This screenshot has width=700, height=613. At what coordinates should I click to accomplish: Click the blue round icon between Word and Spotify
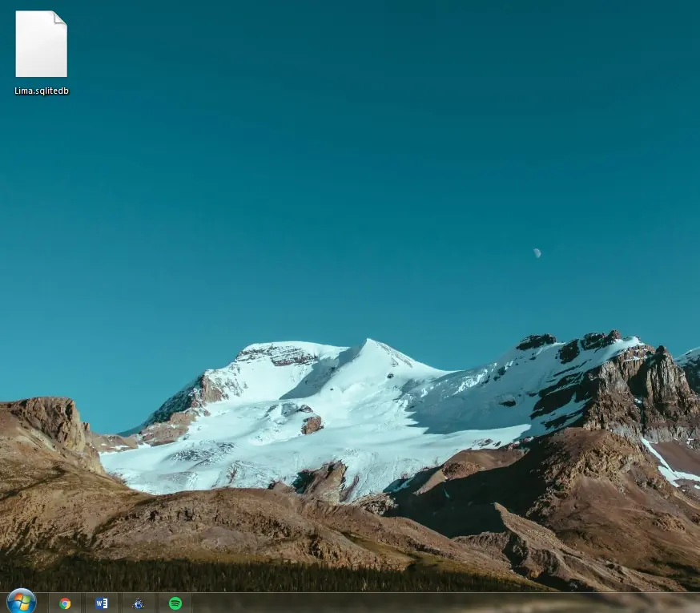[139, 603]
